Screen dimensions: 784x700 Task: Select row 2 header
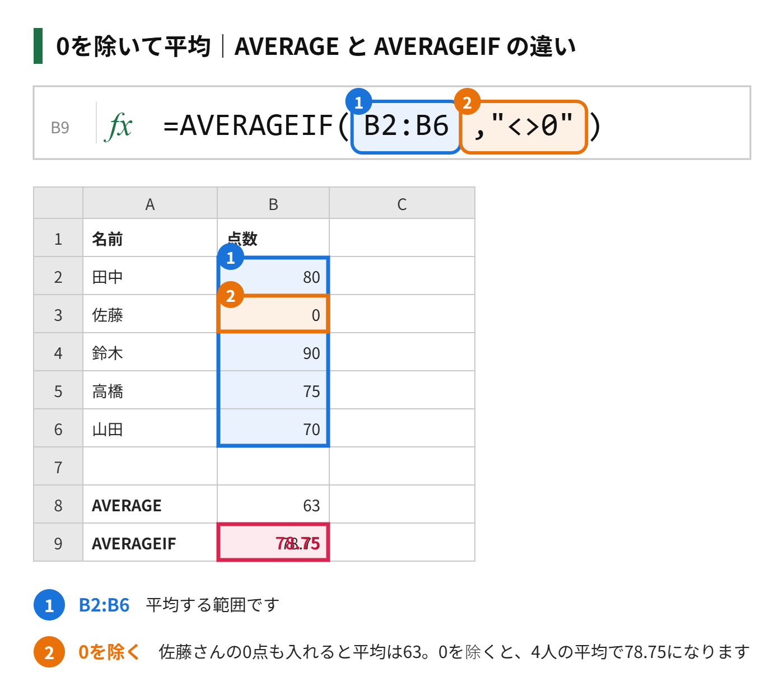click(x=58, y=276)
